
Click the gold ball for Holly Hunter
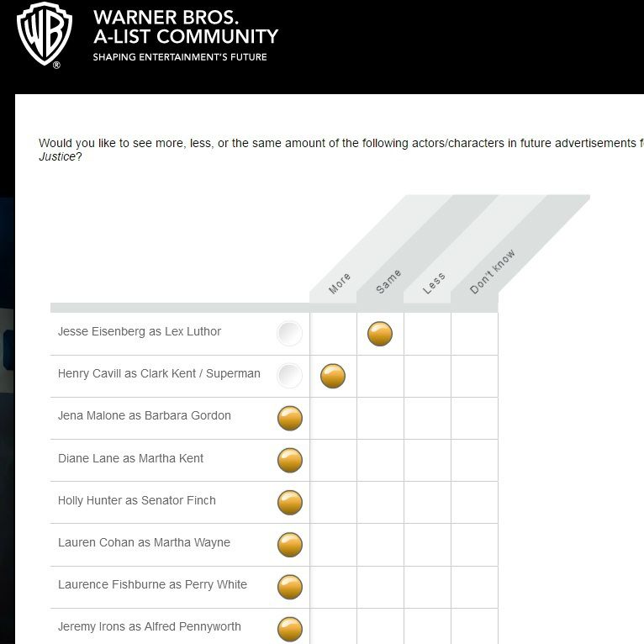pos(290,502)
